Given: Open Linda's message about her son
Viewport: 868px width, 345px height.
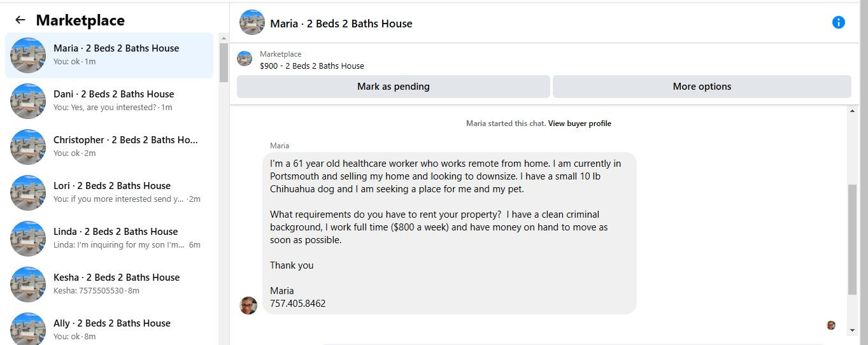Looking at the screenshot, I should (x=110, y=239).
